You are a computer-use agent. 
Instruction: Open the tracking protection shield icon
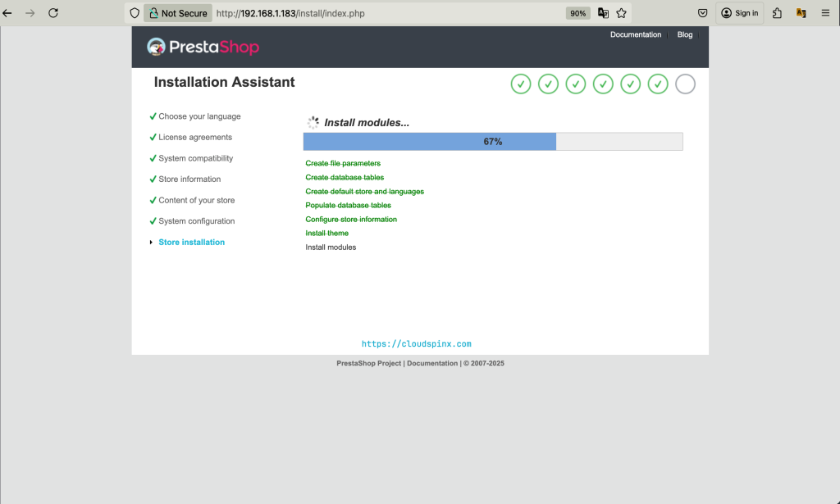point(135,13)
